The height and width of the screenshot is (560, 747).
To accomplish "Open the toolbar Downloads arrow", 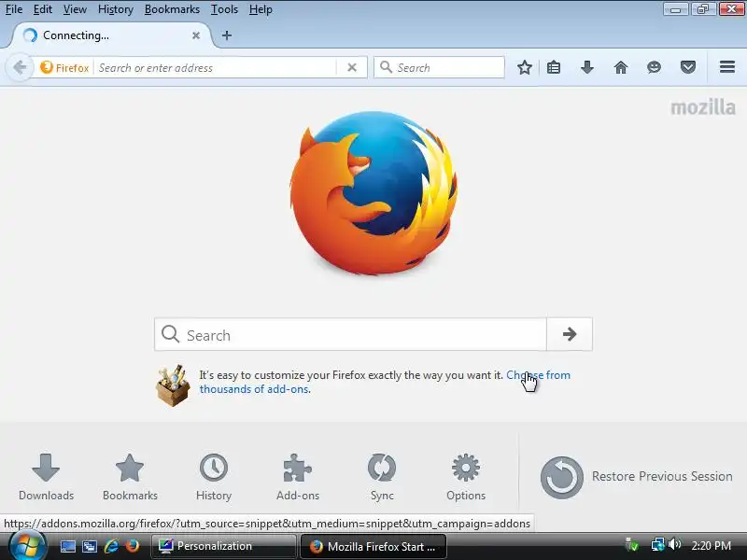I will point(587,67).
